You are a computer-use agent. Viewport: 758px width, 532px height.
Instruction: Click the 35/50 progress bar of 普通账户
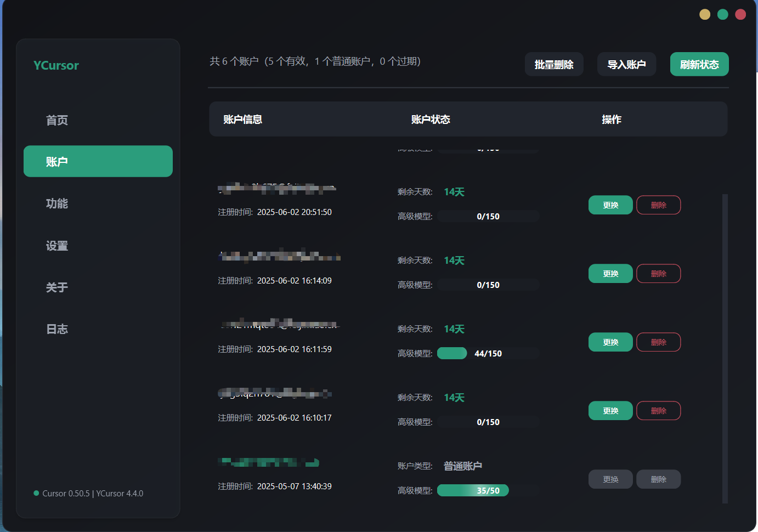coord(472,490)
